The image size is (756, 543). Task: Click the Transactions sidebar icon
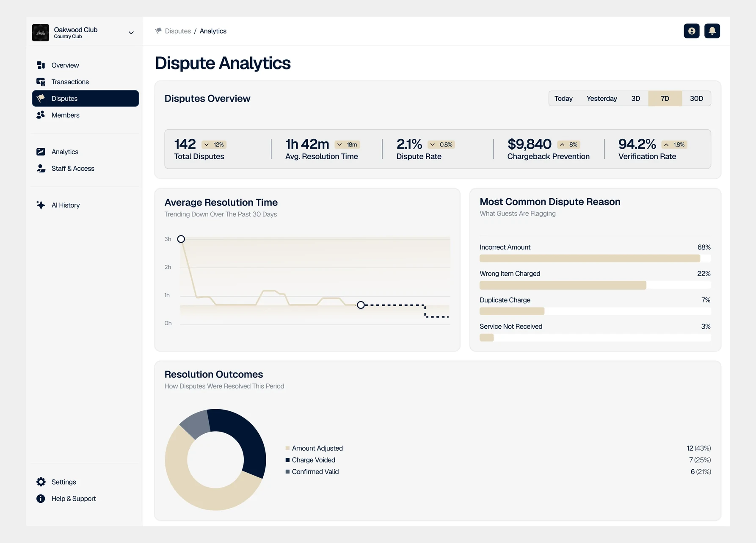point(41,82)
